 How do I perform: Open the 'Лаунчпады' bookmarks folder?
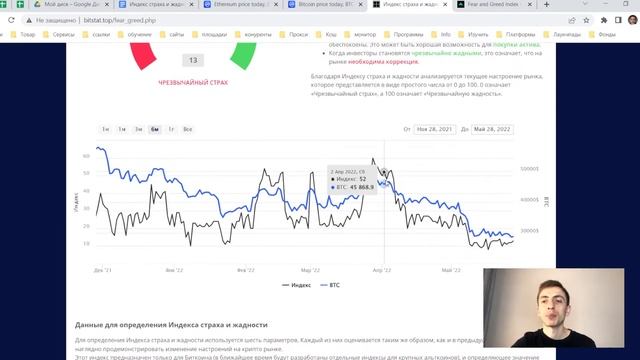point(562,35)
